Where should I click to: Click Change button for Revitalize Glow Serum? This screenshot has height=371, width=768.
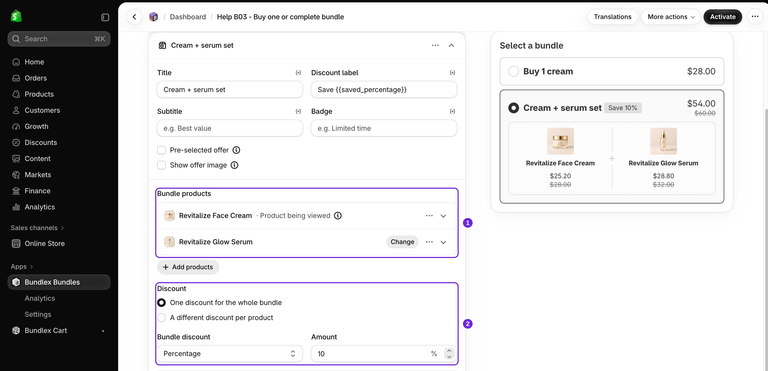[x=402, y=242]
